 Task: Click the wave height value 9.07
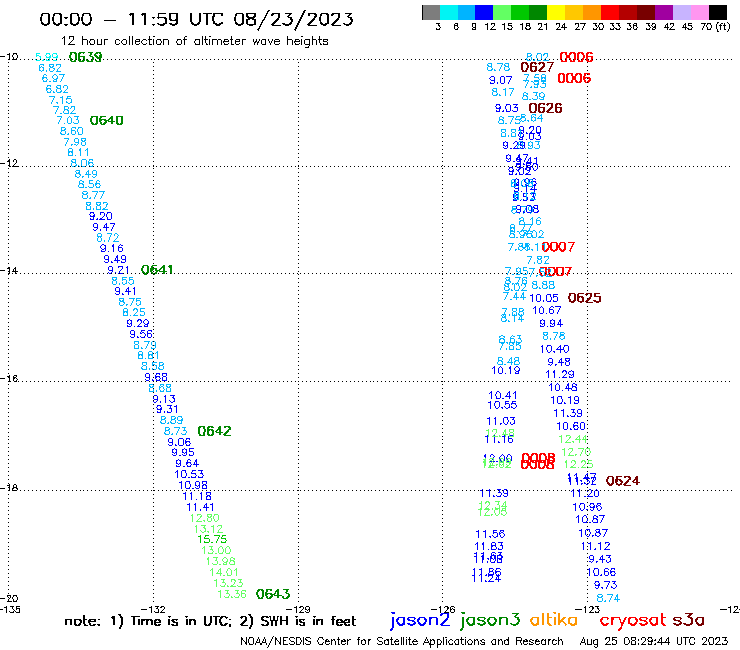(500, 81)
